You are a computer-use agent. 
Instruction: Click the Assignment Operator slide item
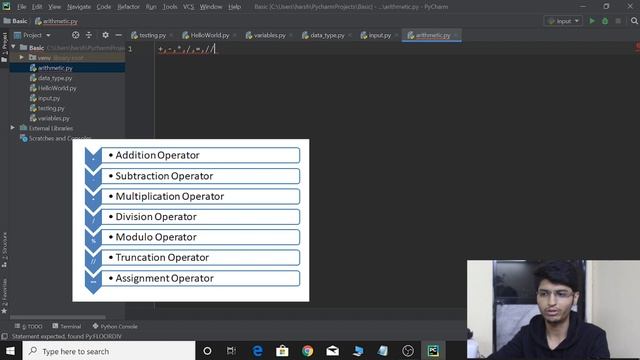[x=200, y=278]
